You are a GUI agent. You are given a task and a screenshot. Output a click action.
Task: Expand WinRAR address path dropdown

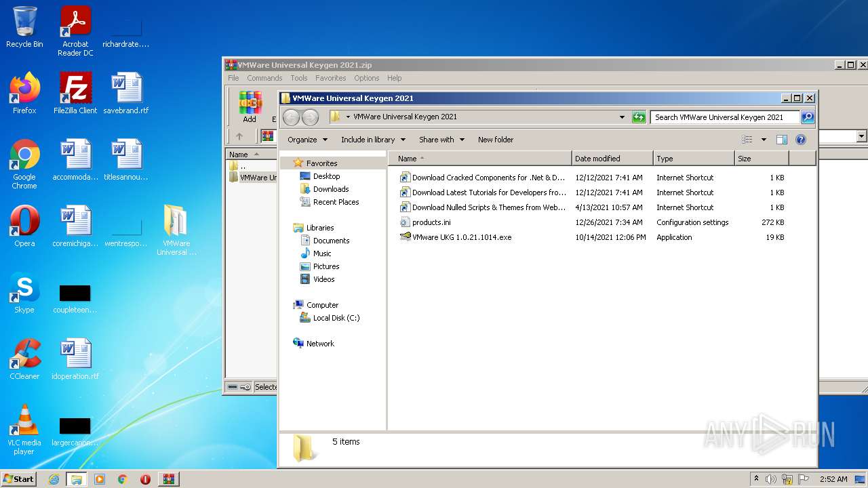point(862,136)
